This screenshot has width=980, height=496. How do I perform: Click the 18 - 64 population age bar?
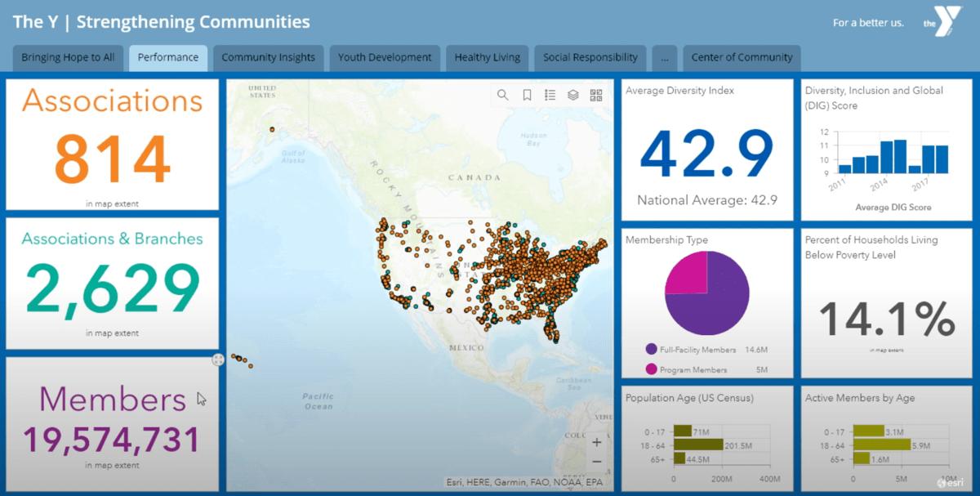[x=698, y=445]
